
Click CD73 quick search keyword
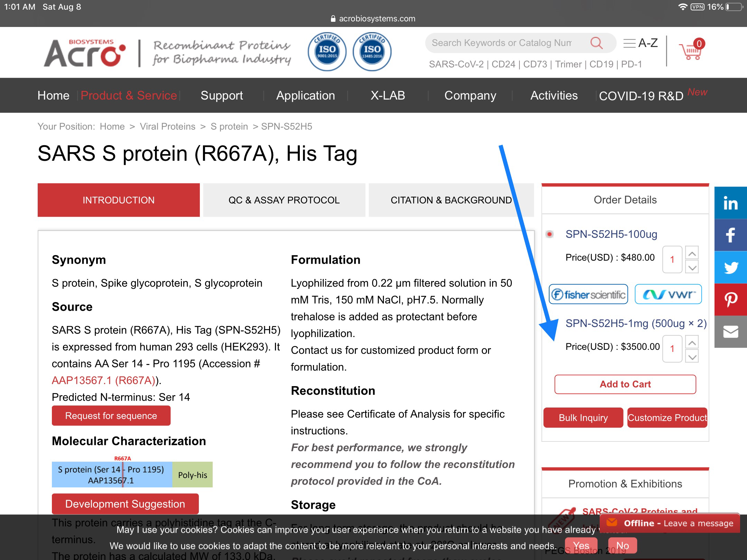pos(535,64)
